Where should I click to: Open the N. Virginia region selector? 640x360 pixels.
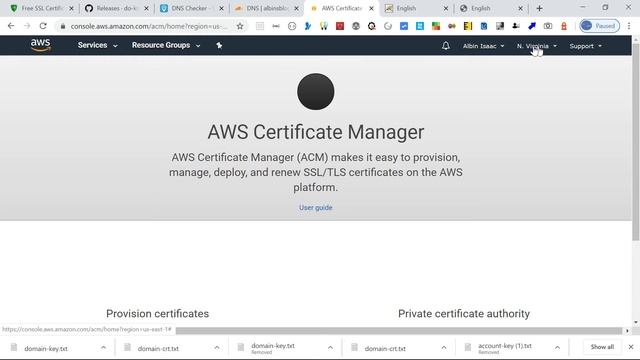[537, 46]
